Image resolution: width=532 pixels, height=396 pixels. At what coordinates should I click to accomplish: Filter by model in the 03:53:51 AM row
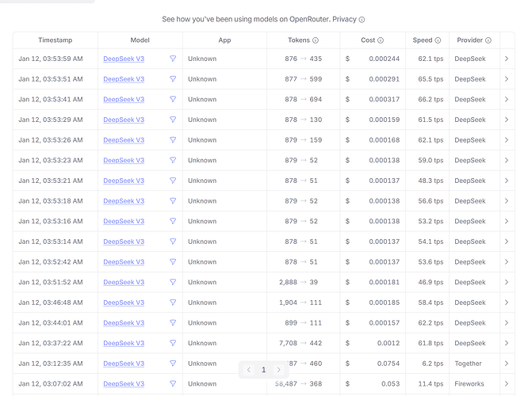click(173, 79)
